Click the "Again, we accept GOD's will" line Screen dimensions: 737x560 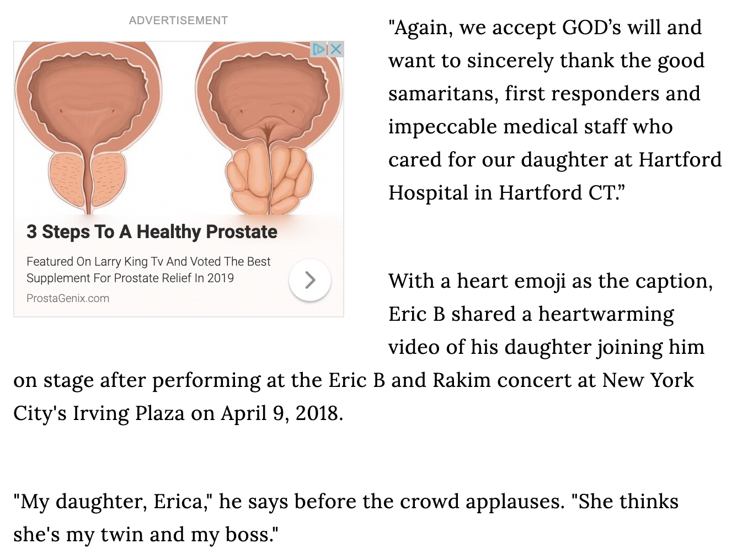click(x=545, y=28)
